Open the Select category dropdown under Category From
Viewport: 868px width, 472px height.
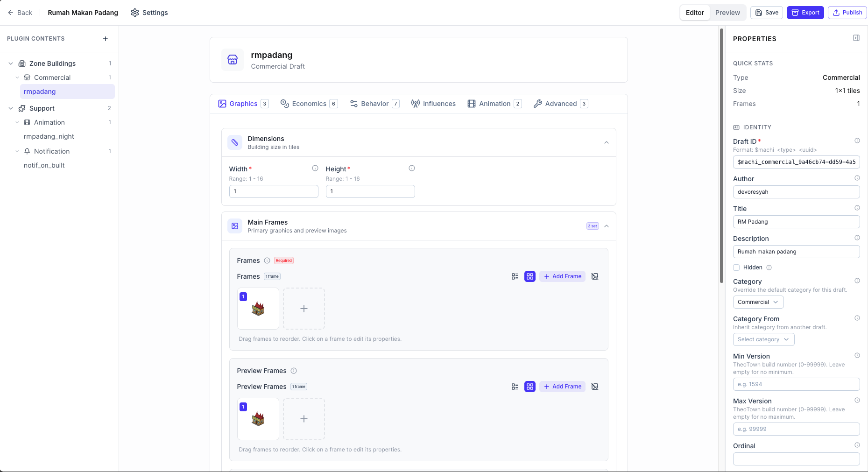tap(763, 339)
